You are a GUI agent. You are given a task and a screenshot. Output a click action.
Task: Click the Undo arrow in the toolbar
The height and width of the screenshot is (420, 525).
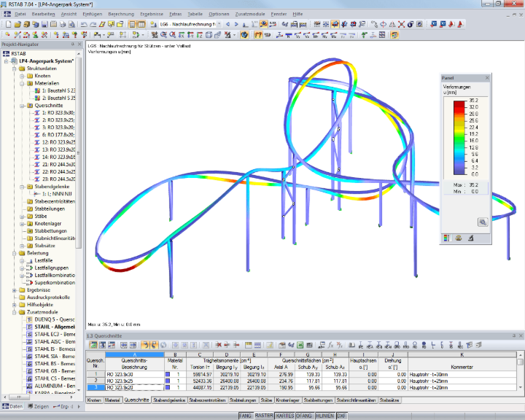coord(84,24)
